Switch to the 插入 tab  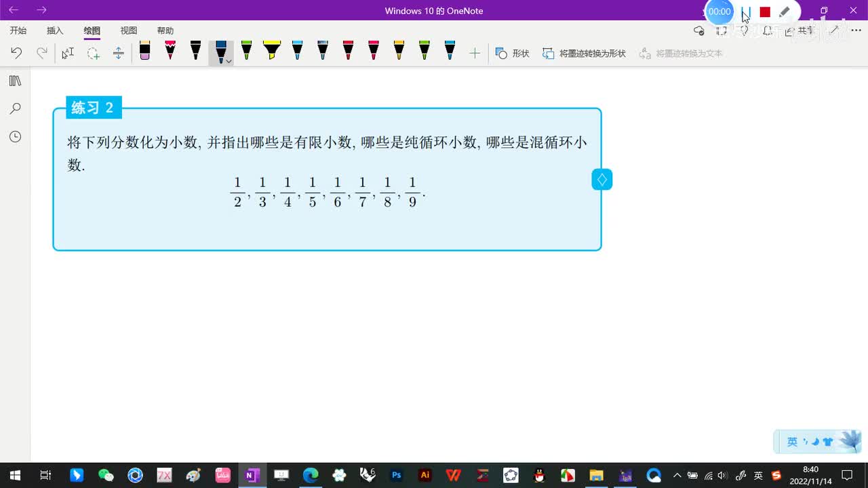(x=55, y=30)
